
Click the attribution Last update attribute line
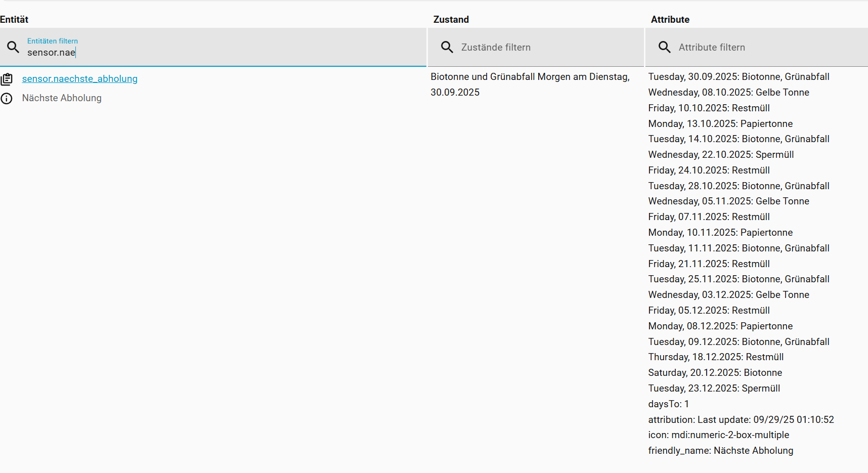[741, 420]
